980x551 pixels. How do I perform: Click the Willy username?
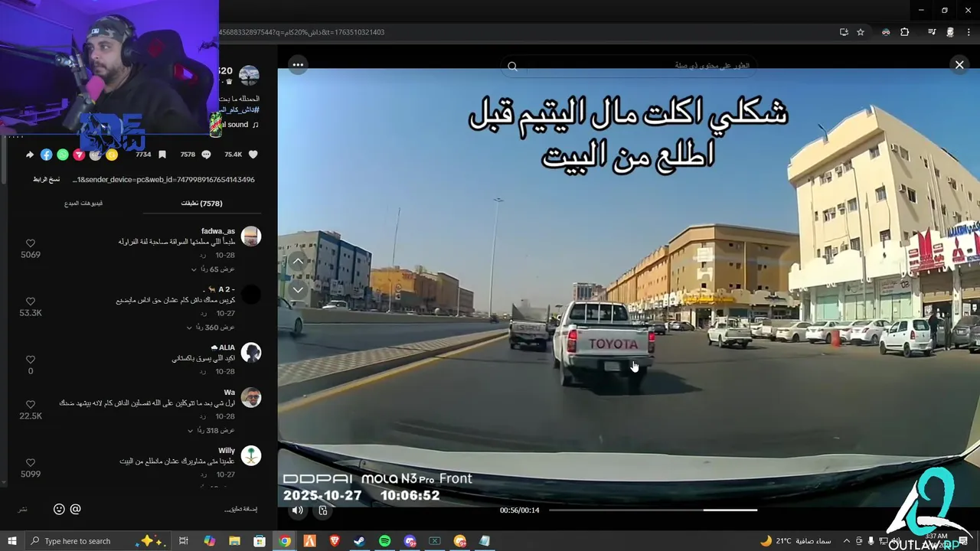[227, 451]
